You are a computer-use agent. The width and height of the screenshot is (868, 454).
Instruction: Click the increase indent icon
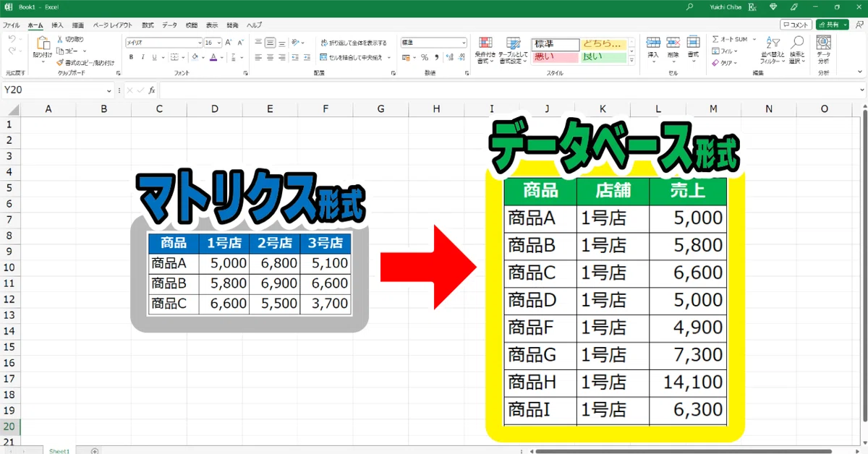[307, 57]
